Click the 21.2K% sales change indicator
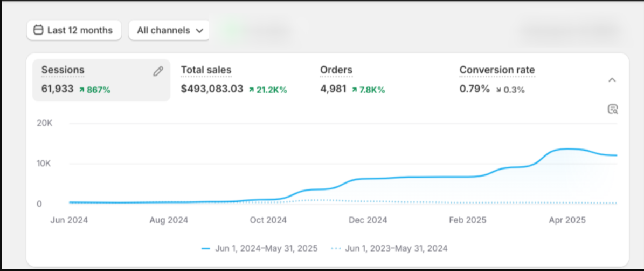The height and width of the screenshot is (271, 644). [x=268, y=90]
